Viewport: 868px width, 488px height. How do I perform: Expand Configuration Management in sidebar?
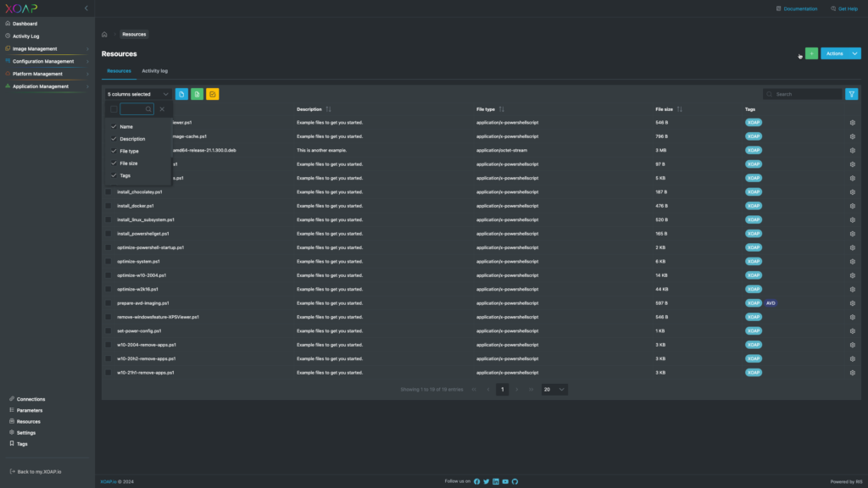pyautogui.click(x=47, y=61)
